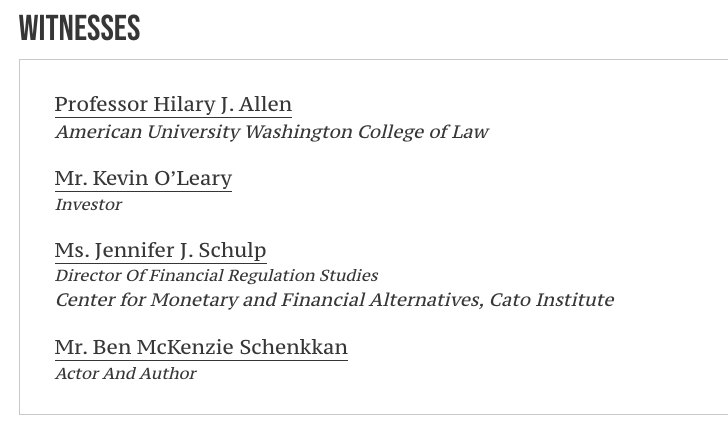
Task: Click the WITNESSES section heading
Action: [x=79, y=29]
